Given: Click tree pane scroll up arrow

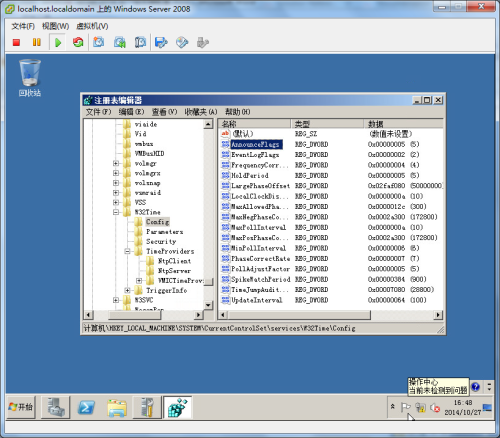Looking at the screenshot, I should coord(208,124).
